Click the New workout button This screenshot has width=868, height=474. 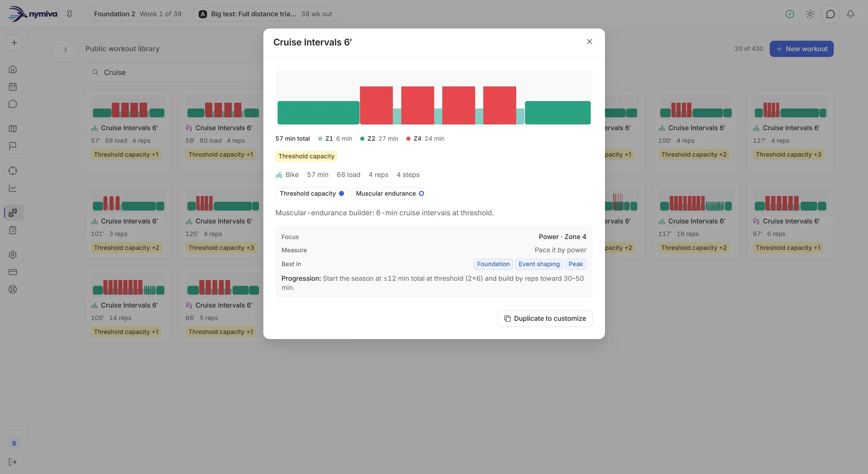(x=801, y=49)
